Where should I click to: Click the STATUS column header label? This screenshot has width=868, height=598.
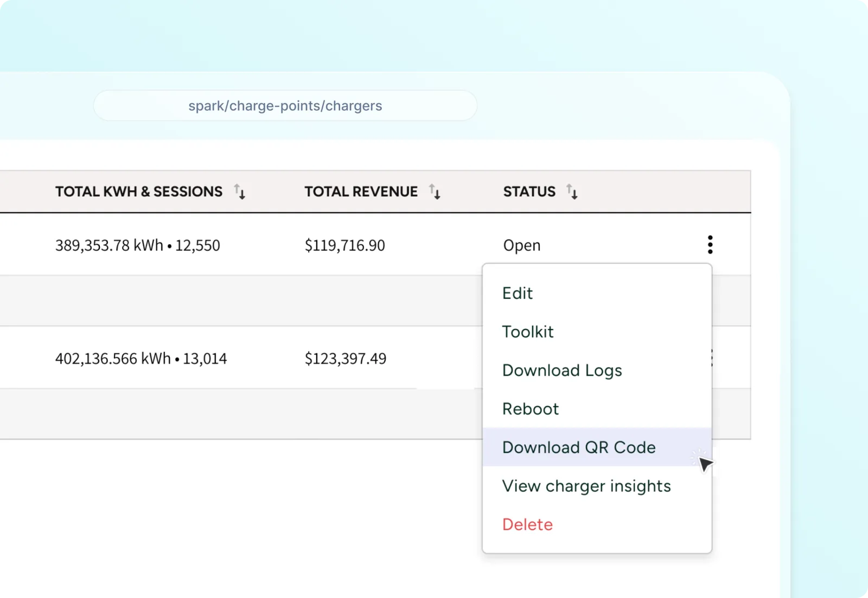529,192
